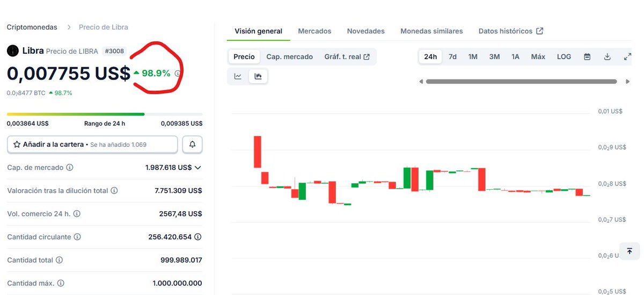Screen dimensions: 644x295
Task: Click right arrow of chart scrollbar
Action: point(628,82)
